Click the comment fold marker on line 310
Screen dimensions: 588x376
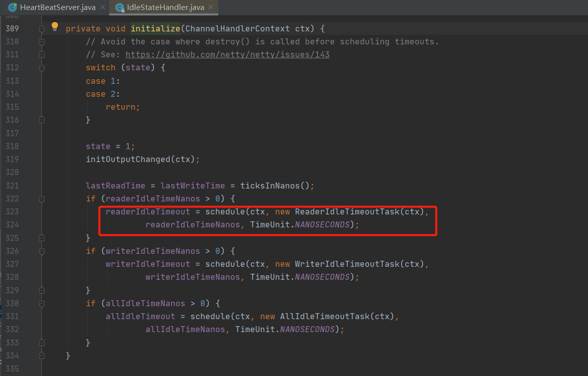42,42
